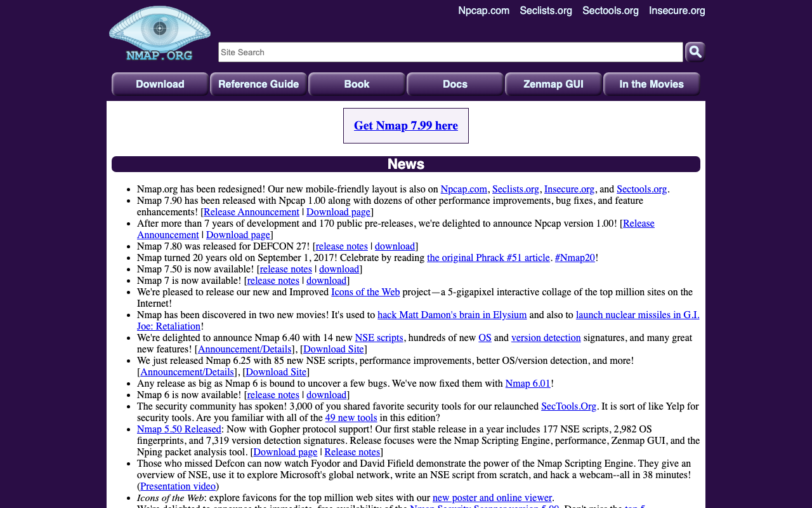
Task: Click the Nmap.org eye logo
Action: coord(160,34)
